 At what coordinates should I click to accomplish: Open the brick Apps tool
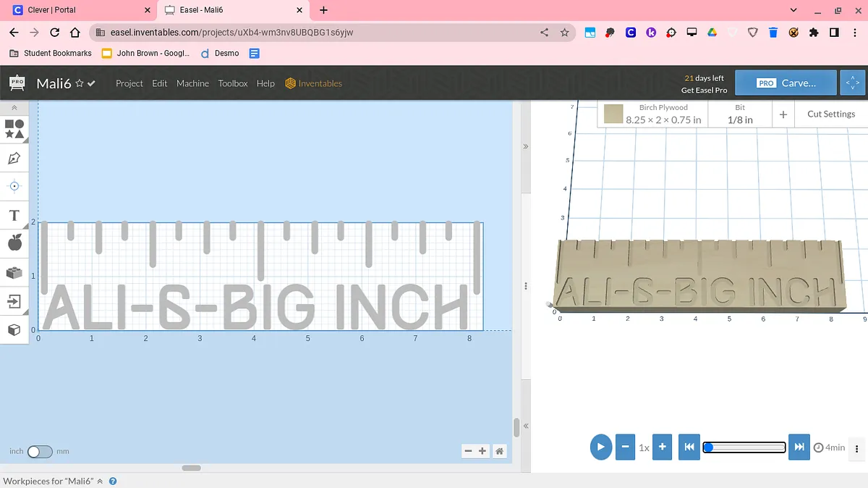point(14,272)
